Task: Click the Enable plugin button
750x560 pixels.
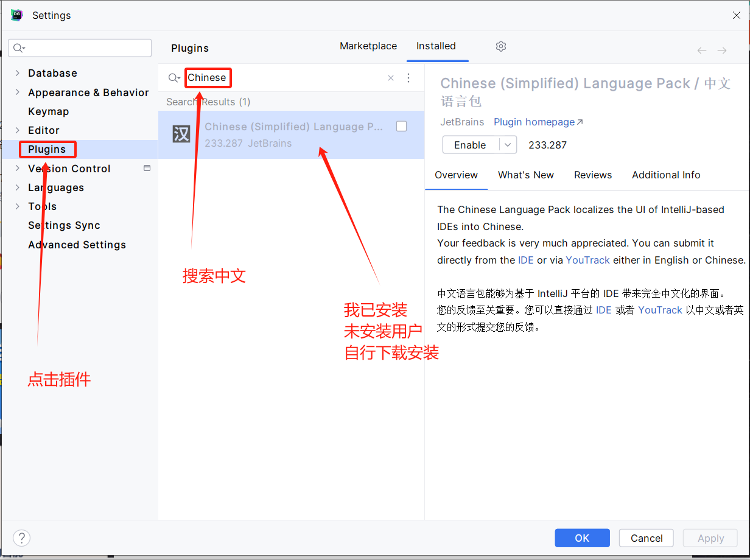Action: (471, 145)
